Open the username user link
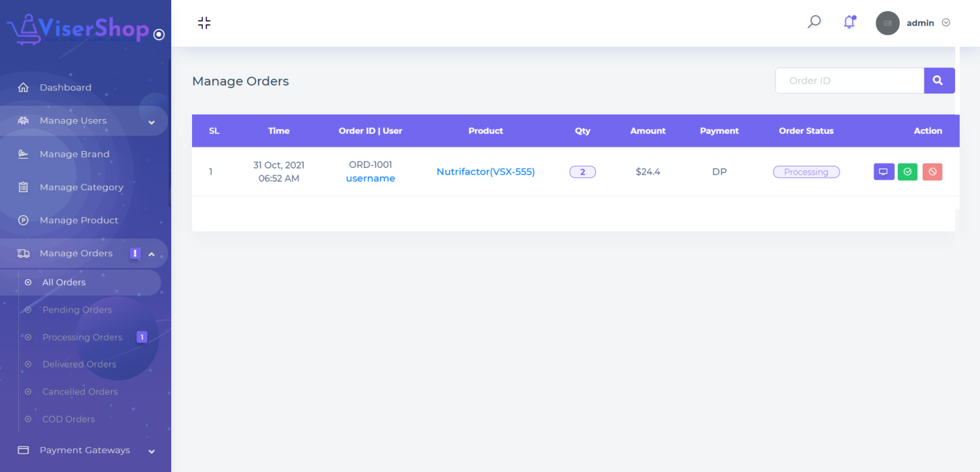Image resolution: width=980 pixels, height=472 pixels. coord(370,178)
